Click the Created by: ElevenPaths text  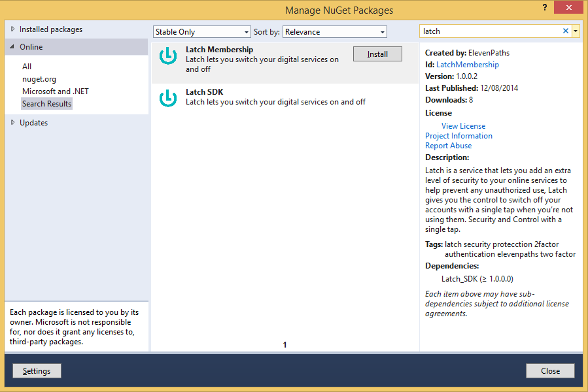point(467,53)
